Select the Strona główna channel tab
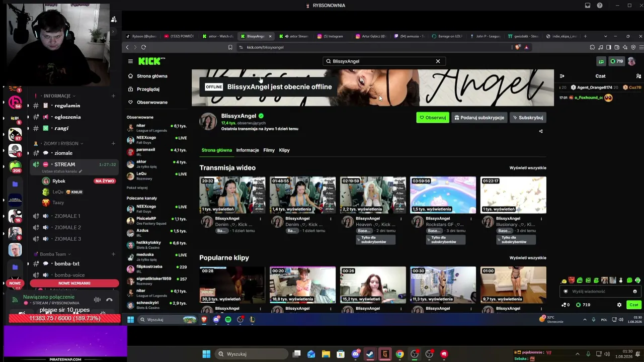This screenshot has width=644, height=362. (217, 150)
